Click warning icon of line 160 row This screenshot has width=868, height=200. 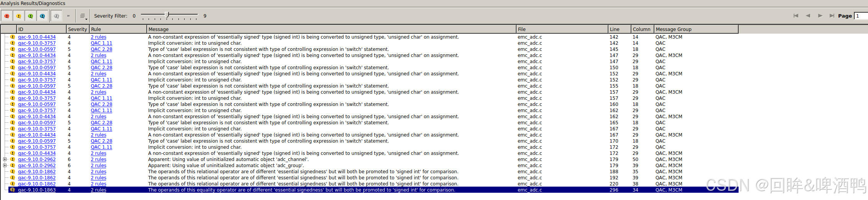(x=12, y=104)
